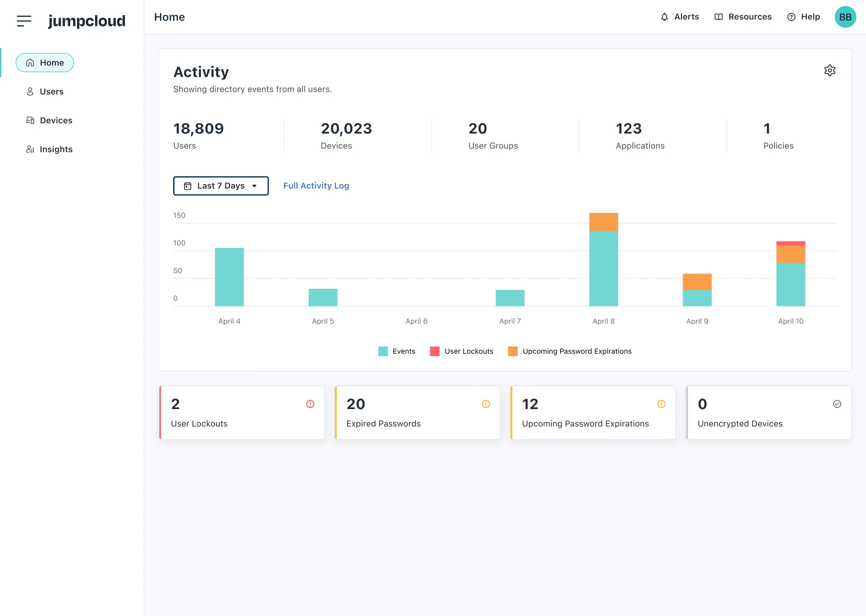Click the 18,809 Users stat
866x616 pixels.
(198, 136)
